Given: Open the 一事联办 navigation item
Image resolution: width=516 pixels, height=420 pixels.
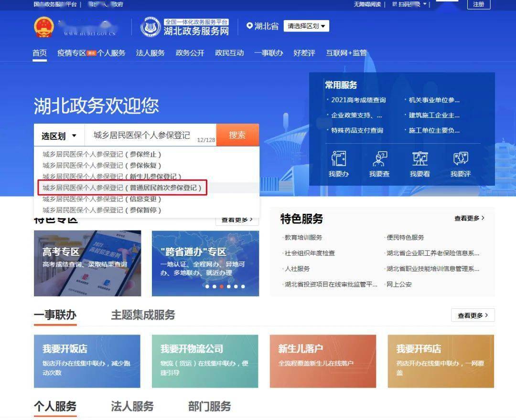Looking at the screenshot, I should 269,53.
